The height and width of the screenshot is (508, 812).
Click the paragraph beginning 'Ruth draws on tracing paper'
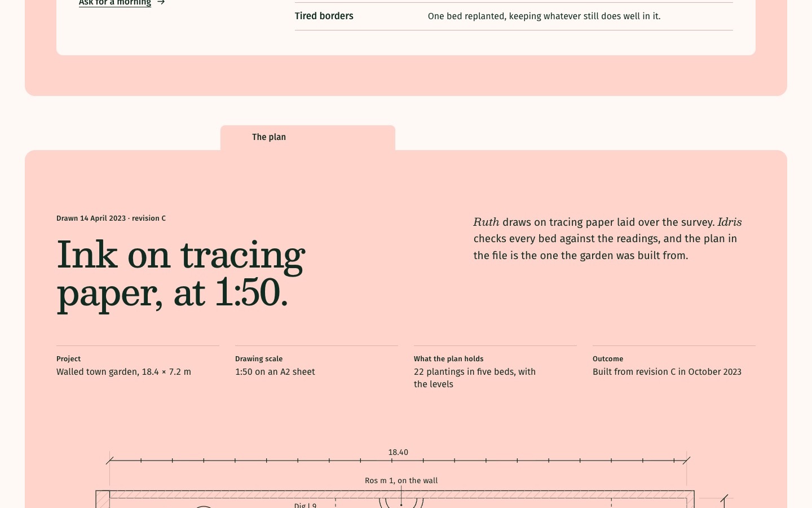click(608, 239)
